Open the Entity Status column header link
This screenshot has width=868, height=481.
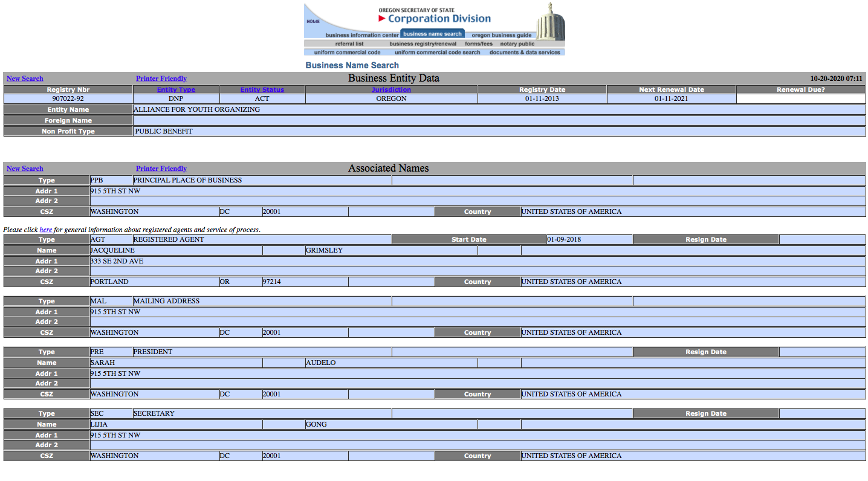point(262,89)
